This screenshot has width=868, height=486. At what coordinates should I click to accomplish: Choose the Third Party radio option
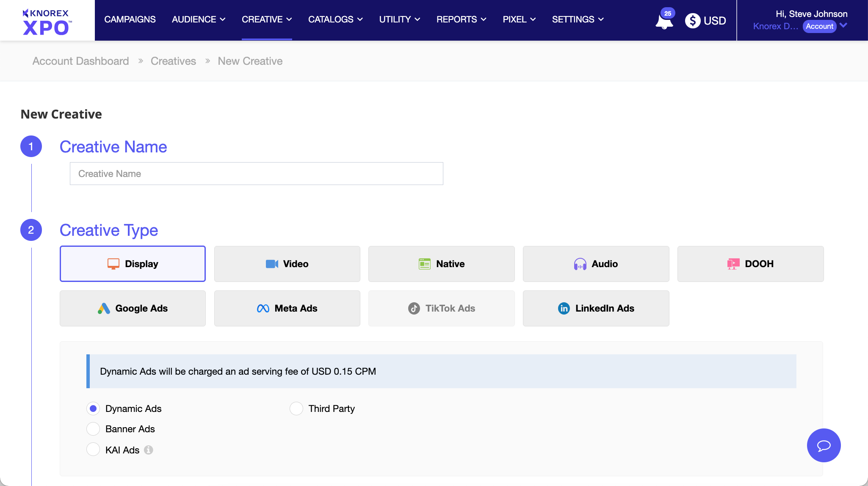[x=296, y=409]
